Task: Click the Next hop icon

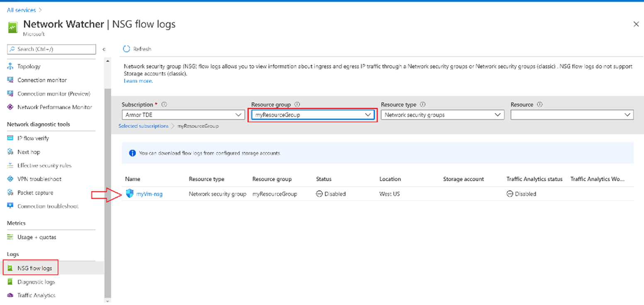Action: pos(10,152)
